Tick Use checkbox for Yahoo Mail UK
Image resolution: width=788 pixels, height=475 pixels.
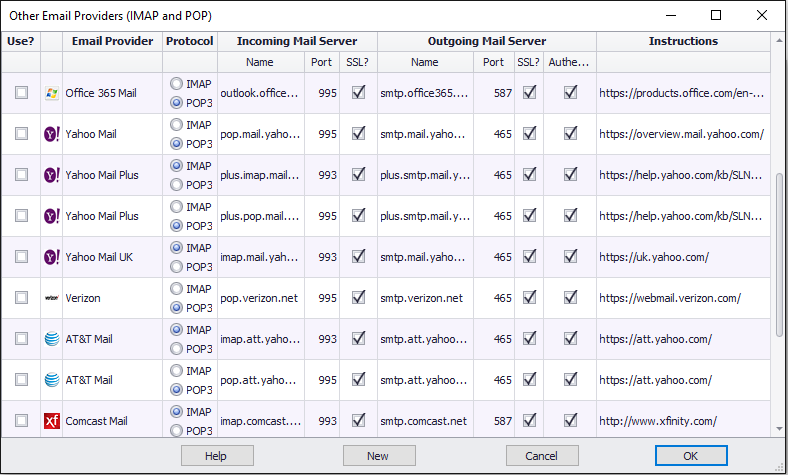coord(21,257)
